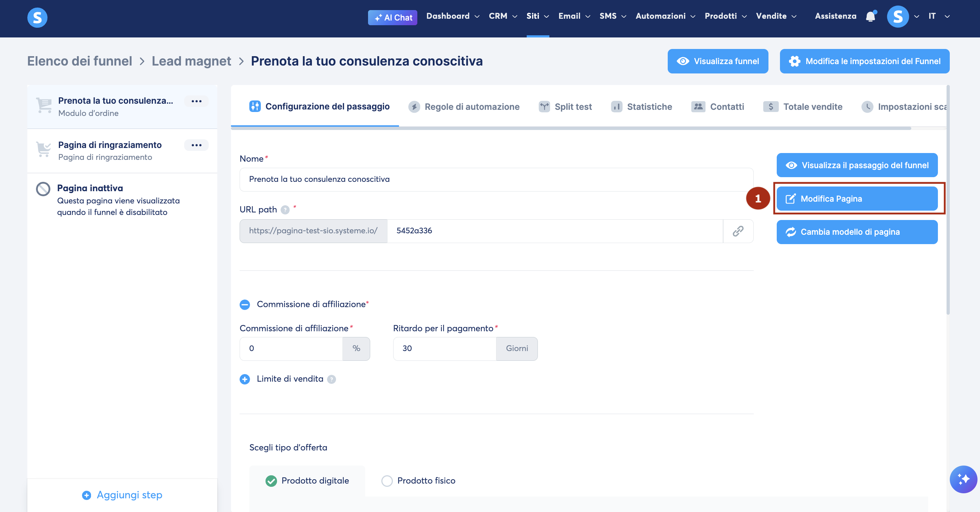Click the user avatar S icon
Viewport: 980px width, 512px height.
pyautogui.click(x=898, y=16)
